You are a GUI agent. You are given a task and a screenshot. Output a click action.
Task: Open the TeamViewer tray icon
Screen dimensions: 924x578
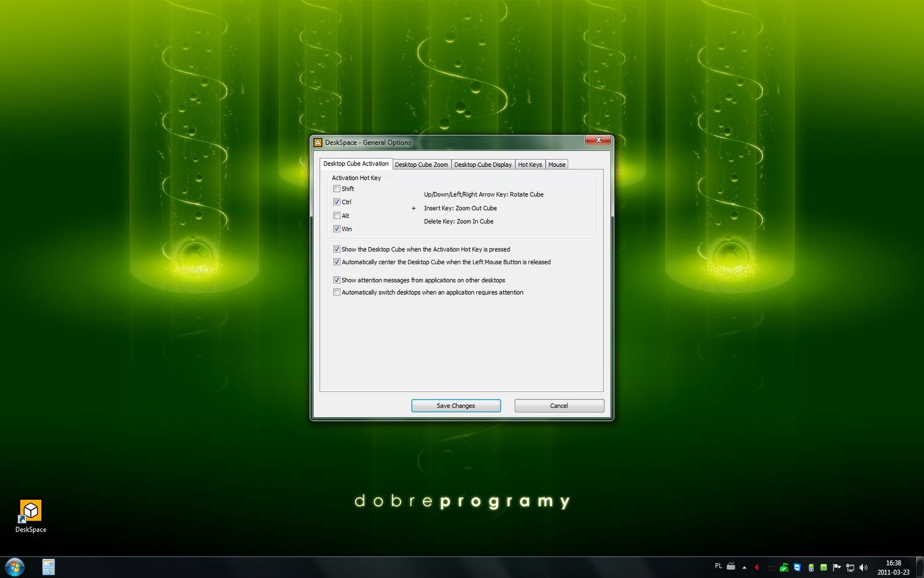tap(797, 568)
